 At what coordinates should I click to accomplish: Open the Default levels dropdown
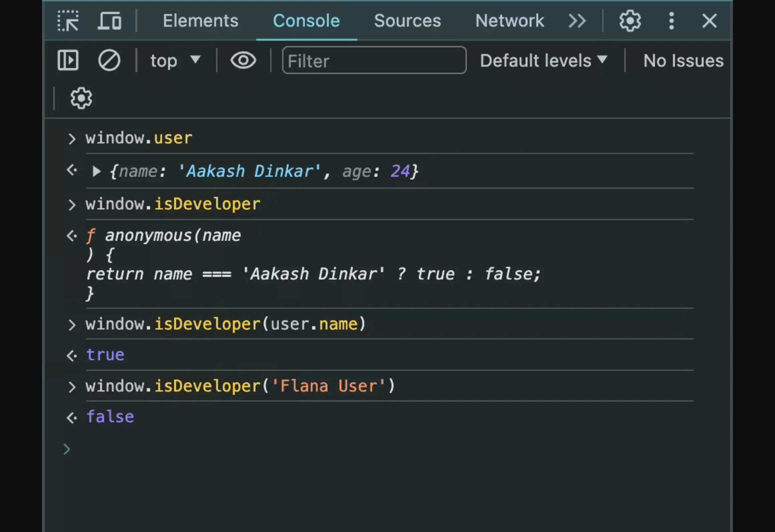tap(544, 61)
